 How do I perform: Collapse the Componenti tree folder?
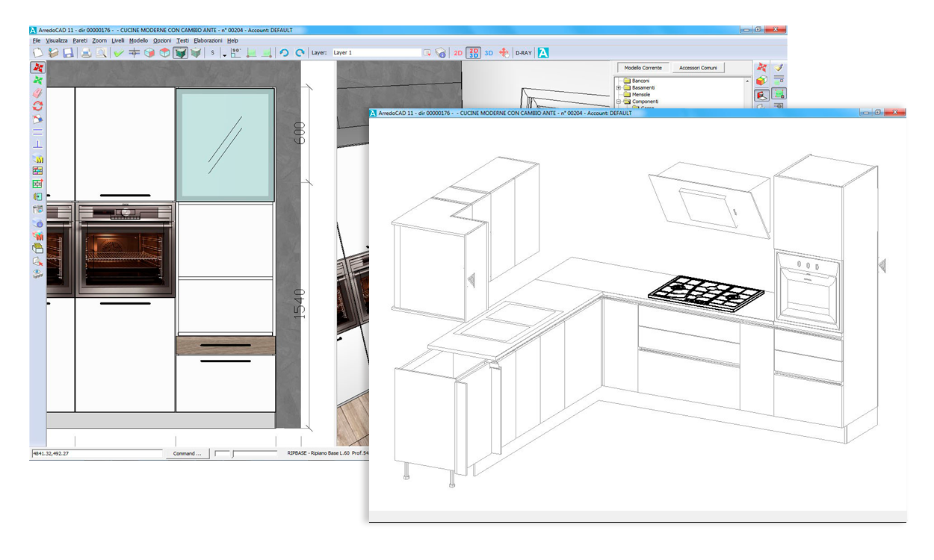pyautogui.click(x=619, y=102)
